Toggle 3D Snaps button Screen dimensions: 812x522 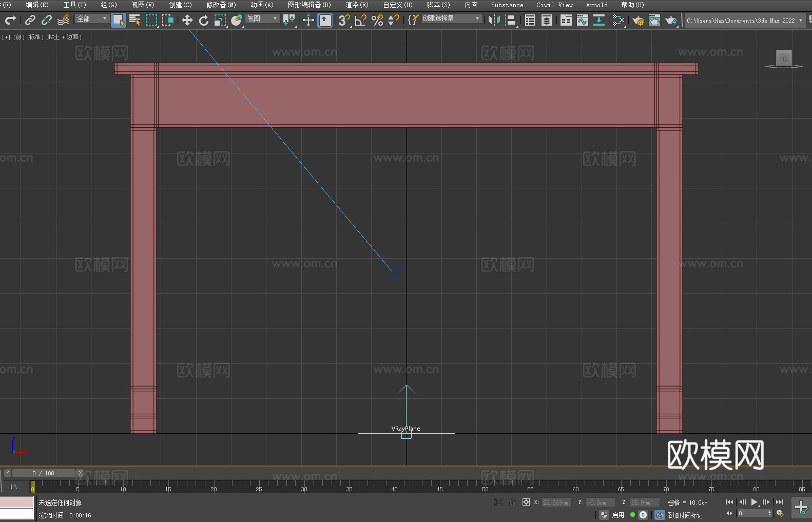(x=344, y=20)
